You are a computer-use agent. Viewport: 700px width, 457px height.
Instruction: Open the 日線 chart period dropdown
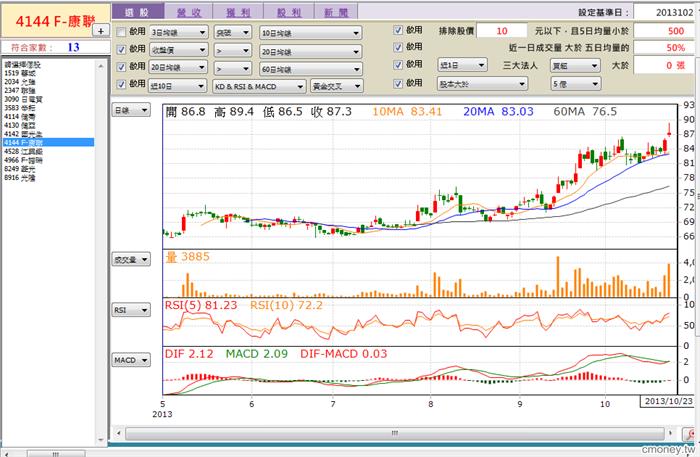click(131, 110)
